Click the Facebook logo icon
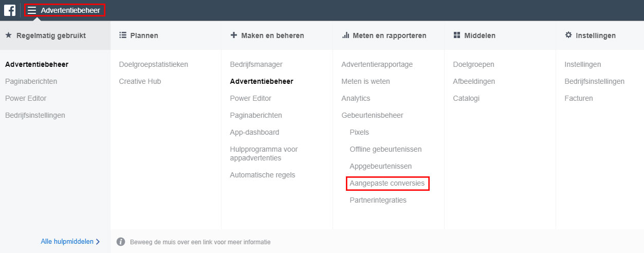 pyautogui.click(x=10, y=10)
